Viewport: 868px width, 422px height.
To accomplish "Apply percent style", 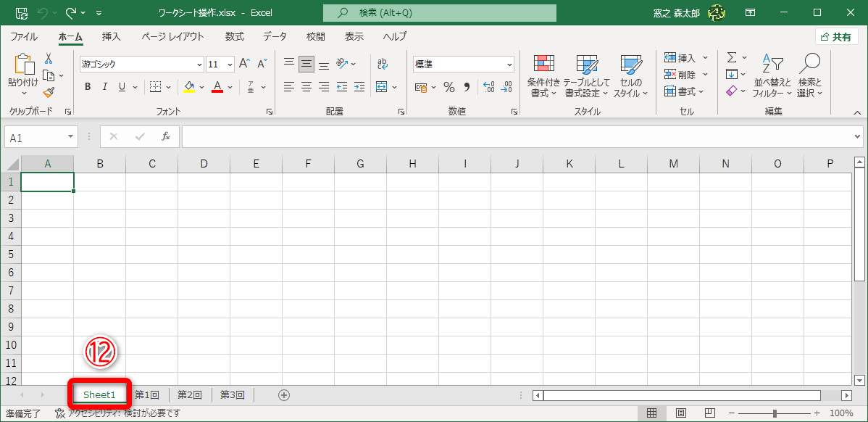I will [449, 87].
